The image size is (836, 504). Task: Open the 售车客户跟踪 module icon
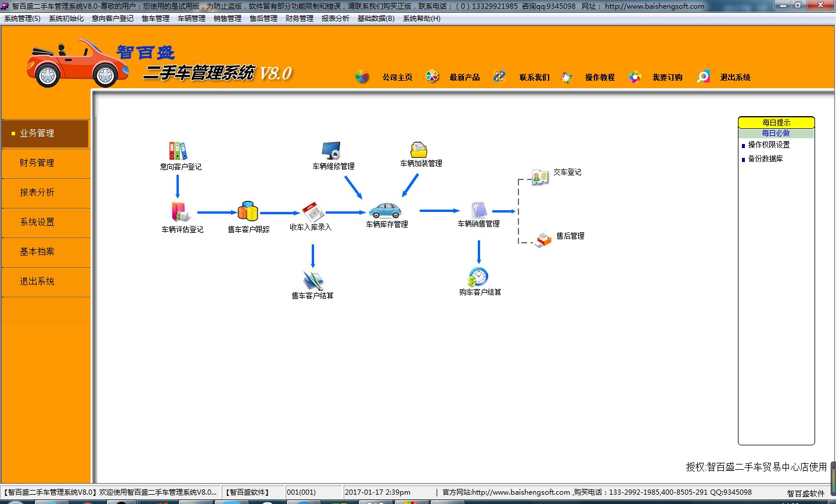click(248, 210)
